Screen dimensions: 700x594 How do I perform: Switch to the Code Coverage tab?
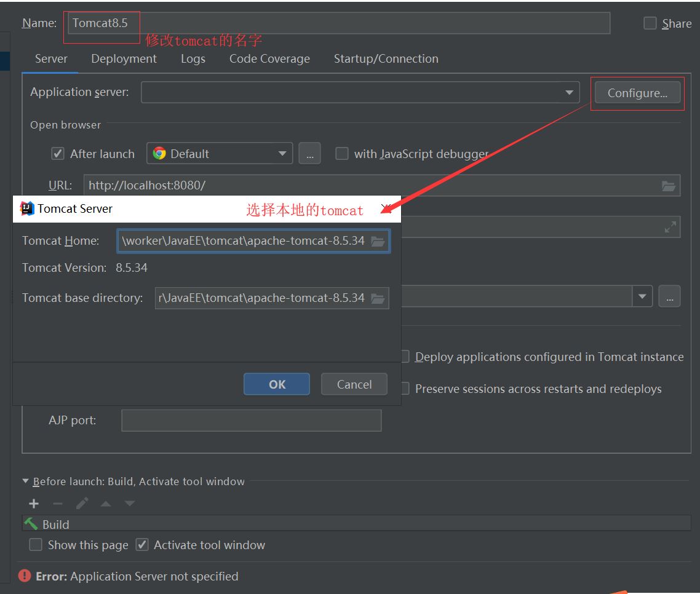[269, 59]
